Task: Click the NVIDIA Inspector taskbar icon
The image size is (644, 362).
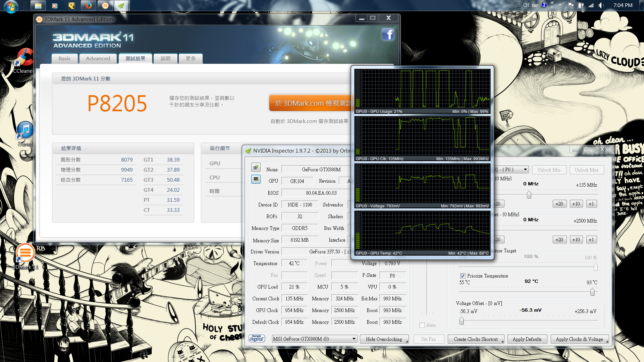Action: 121,6
